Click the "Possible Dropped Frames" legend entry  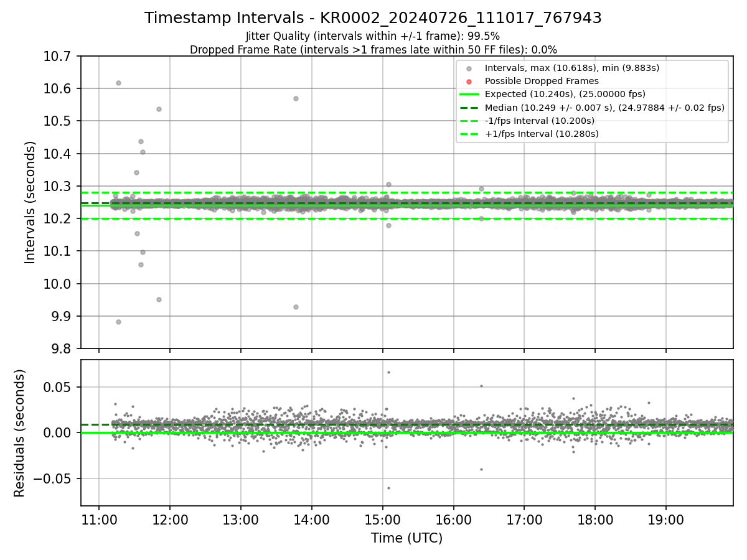pos(541,81)
